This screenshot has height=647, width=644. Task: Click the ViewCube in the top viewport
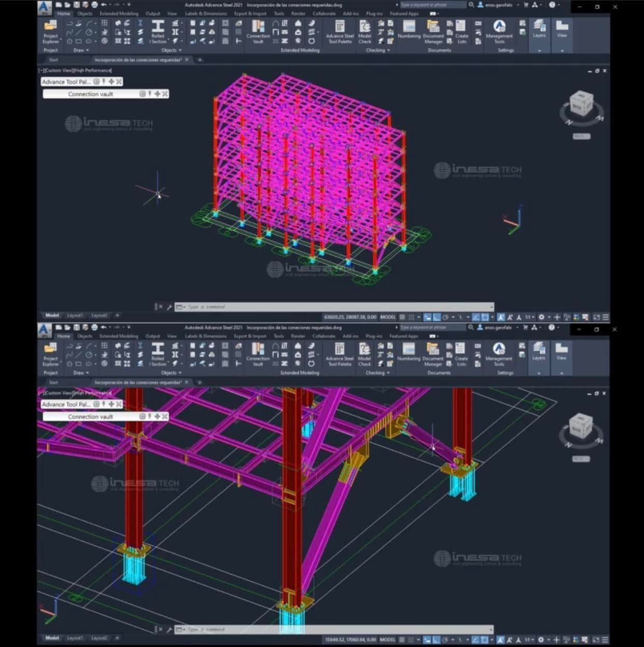(x=581, y=104)
